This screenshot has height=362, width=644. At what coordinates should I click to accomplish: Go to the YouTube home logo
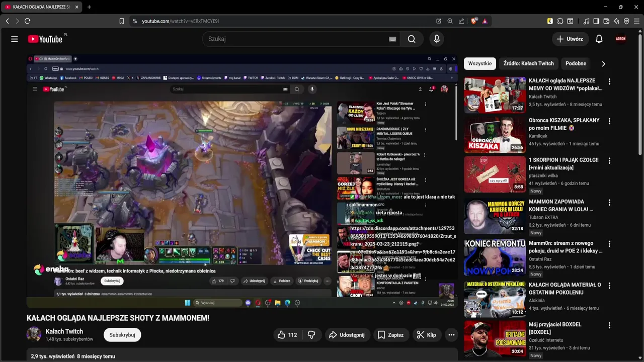[x=45, y=39]
